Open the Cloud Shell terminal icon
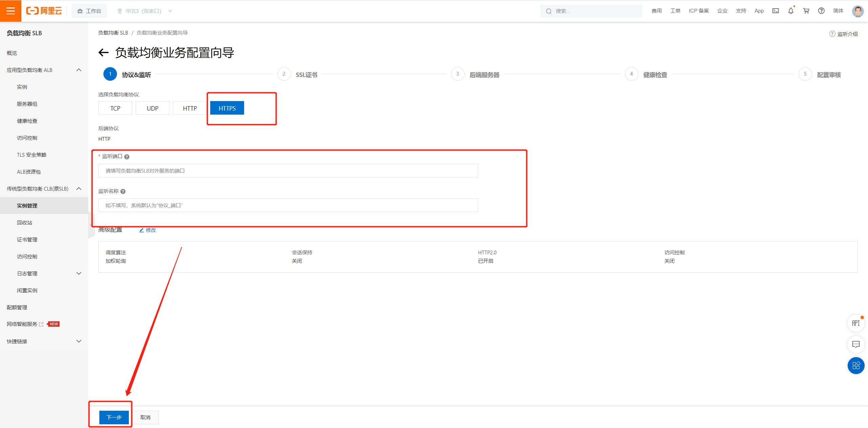868x428 pixels. [x=775, y=11]
